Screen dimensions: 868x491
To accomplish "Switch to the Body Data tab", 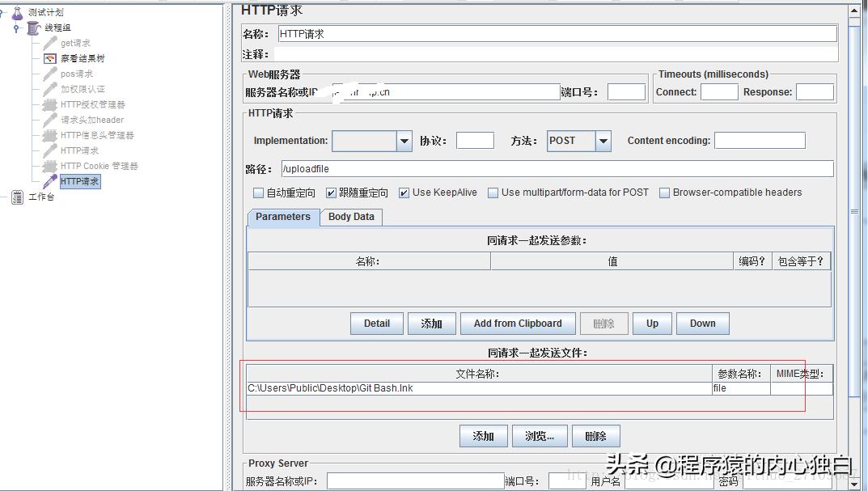I will pyautogui.click(x=350, y=217).
